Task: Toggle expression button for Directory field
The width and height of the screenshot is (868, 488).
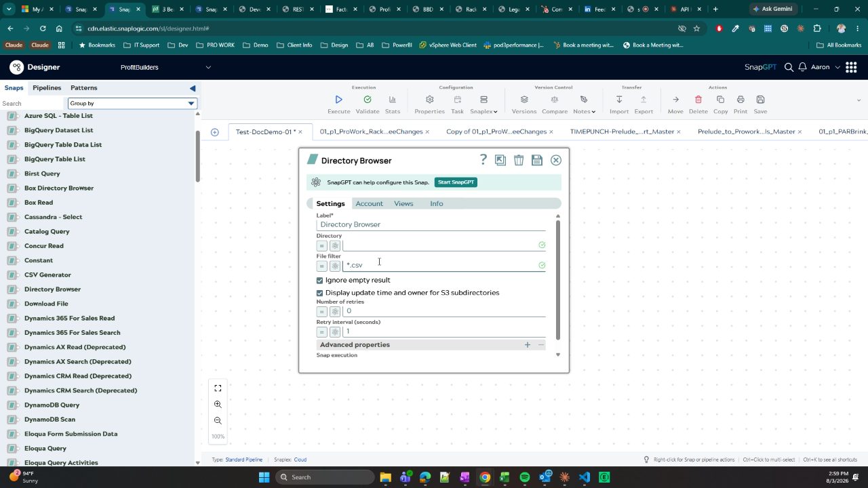Action: pyautogui.click(x=322, y=246)
